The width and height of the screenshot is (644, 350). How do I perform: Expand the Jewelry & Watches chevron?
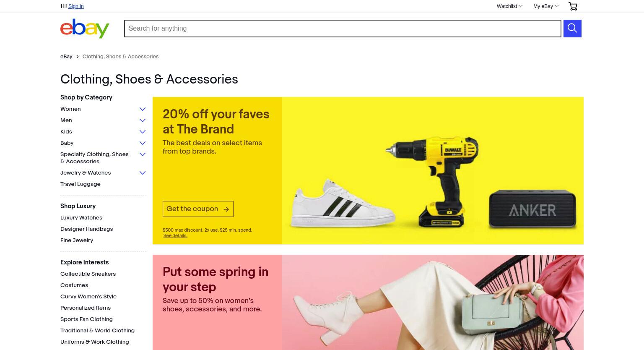pyautogui.click(x=143, y=173)
